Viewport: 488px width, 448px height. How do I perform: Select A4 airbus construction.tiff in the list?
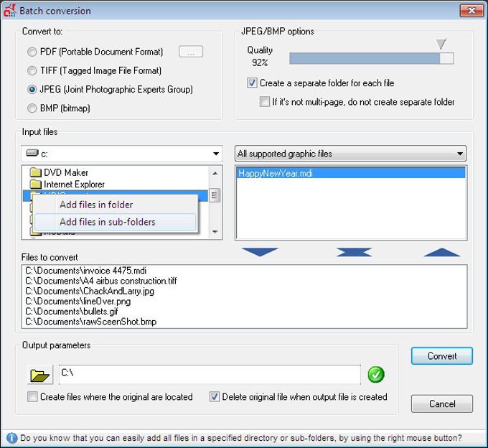point(101,281)
